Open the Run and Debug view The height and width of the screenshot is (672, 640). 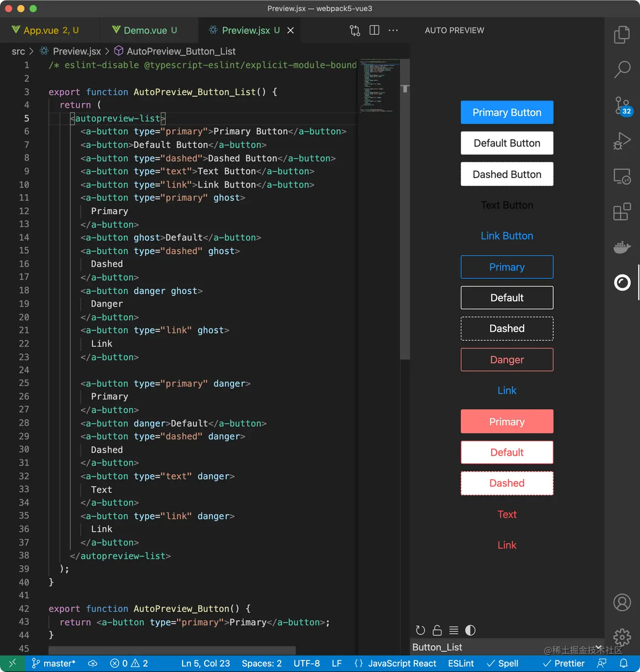(622, 141)
